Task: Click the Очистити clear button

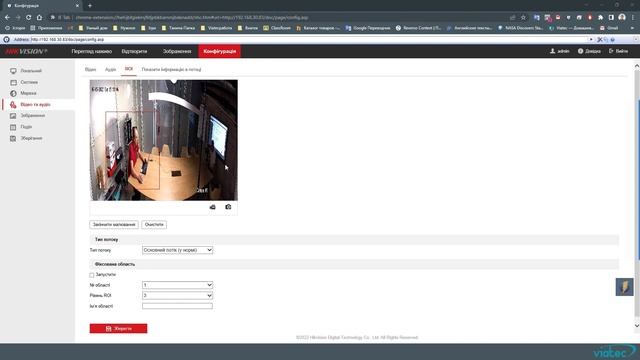Action: 154,224
